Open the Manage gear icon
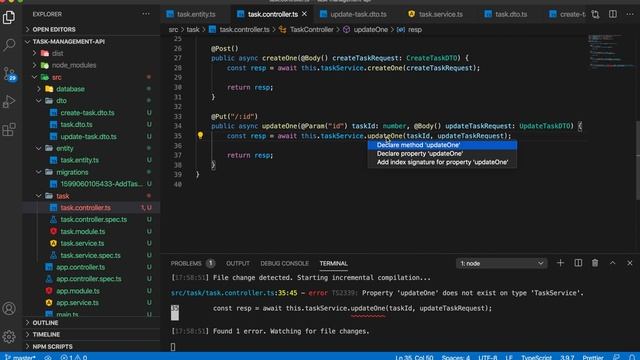 tap(9, 337)
